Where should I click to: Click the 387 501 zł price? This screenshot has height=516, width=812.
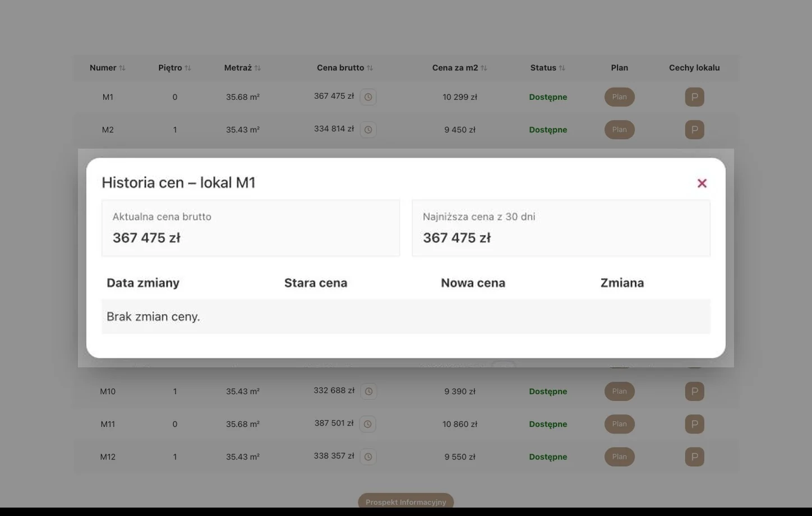pos(334,423)
